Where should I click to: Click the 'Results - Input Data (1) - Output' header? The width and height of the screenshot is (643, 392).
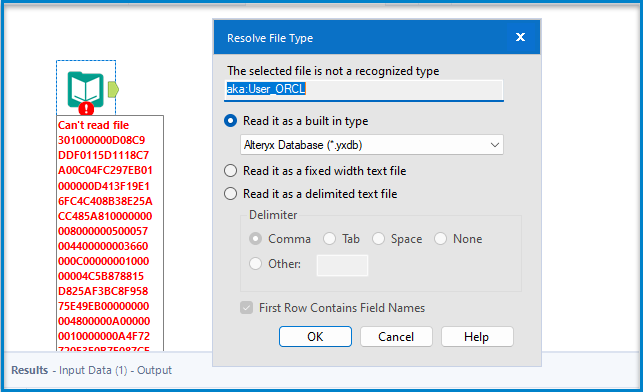pos(91,370)
